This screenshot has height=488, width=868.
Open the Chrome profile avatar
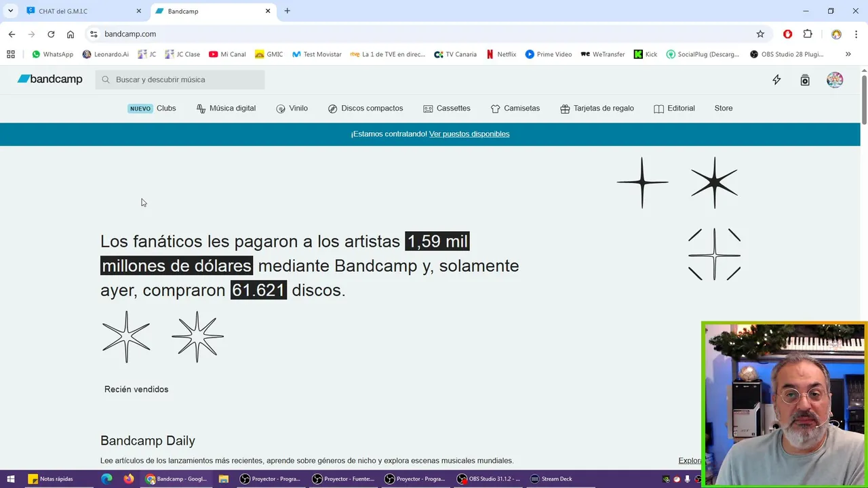click(x=836, y=34)
